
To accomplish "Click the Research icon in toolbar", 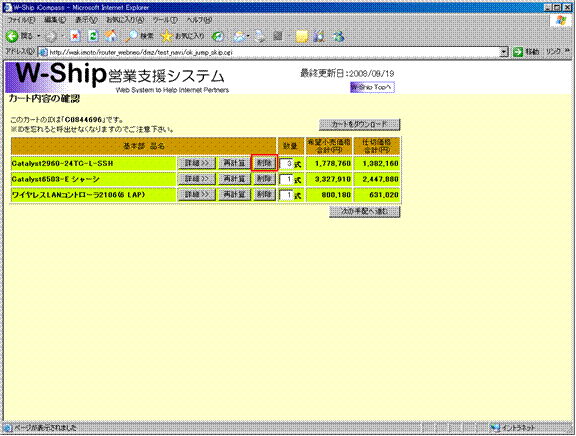I will tap(320, 36).
